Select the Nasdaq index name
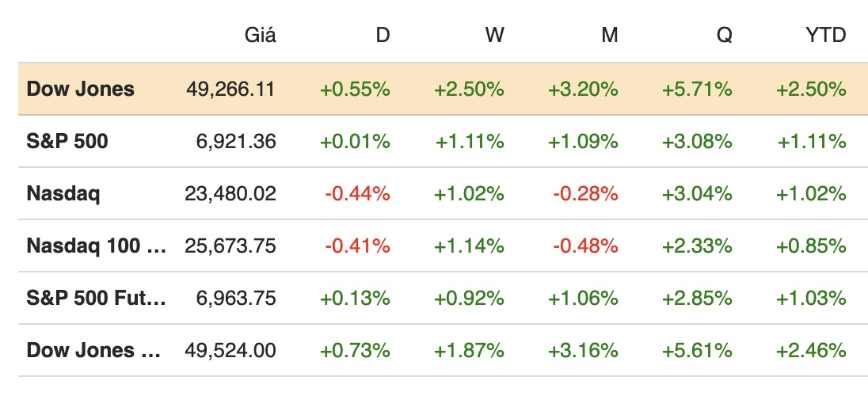The image size is (868, 415). coord(63,193)
